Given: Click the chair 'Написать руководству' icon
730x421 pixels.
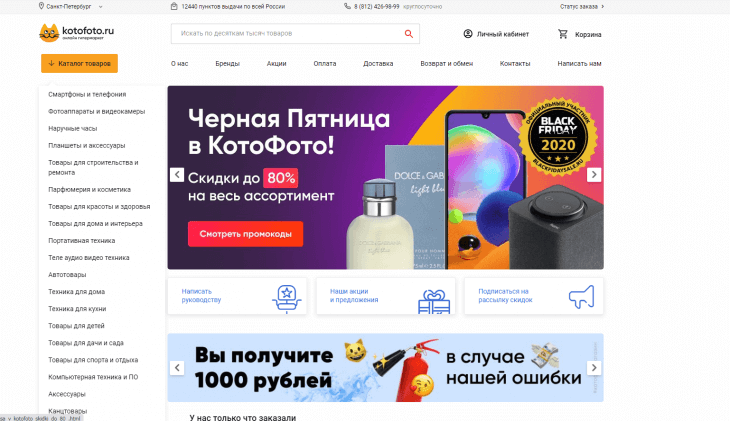Looking at the screenshot, I should [x=286, y=299].
